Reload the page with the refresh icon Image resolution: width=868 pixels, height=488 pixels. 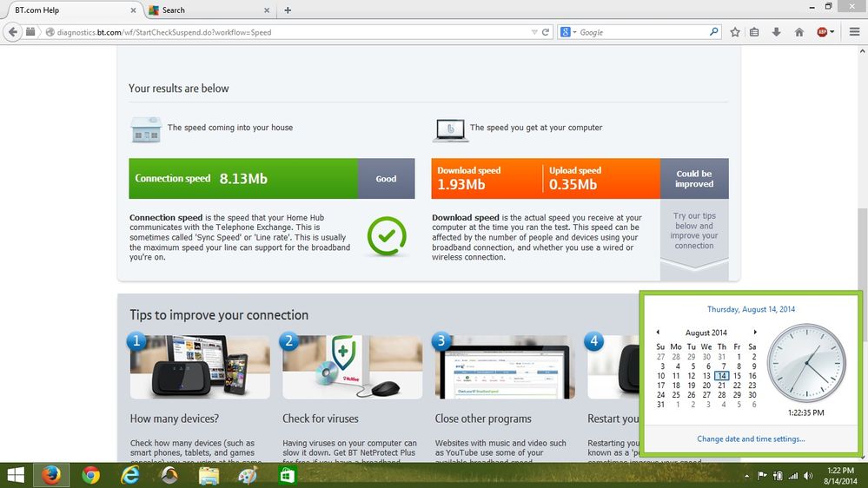[546, 32]
